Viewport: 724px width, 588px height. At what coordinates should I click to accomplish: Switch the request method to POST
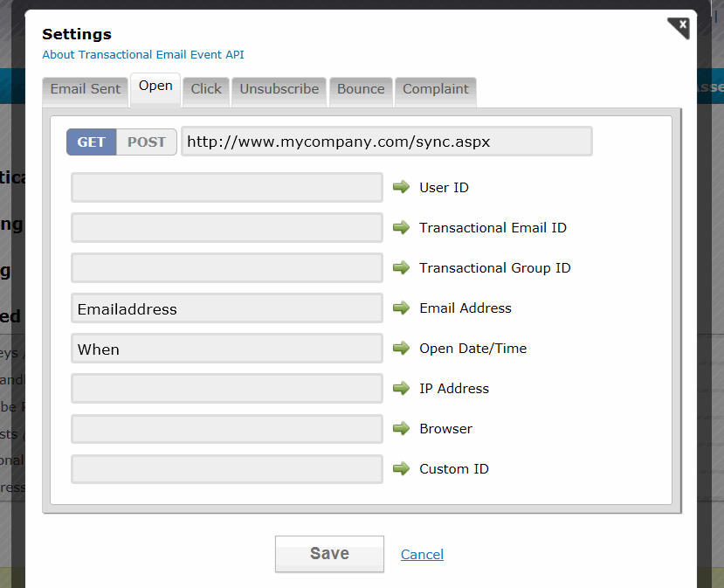coord(146,142)
